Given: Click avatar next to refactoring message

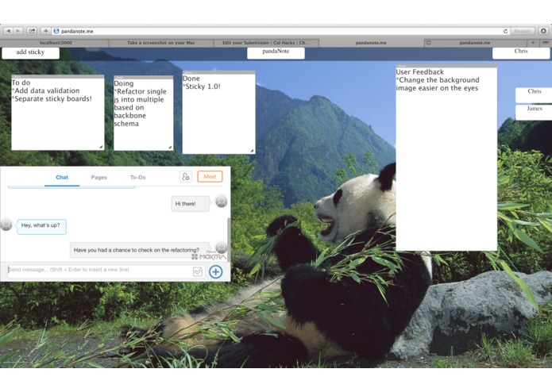Looking at the screenshot, I should (x=222, y=247).
